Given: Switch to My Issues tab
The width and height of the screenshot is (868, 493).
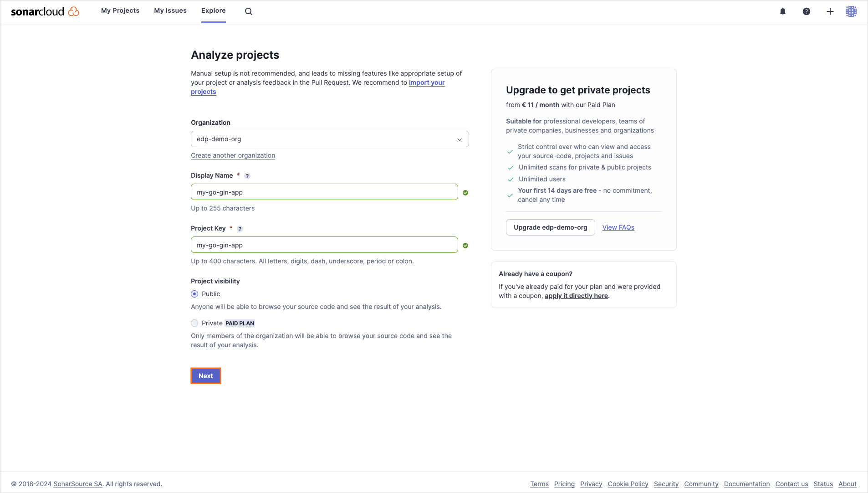Looking at the screenshot, I should (x=170, y=10).
